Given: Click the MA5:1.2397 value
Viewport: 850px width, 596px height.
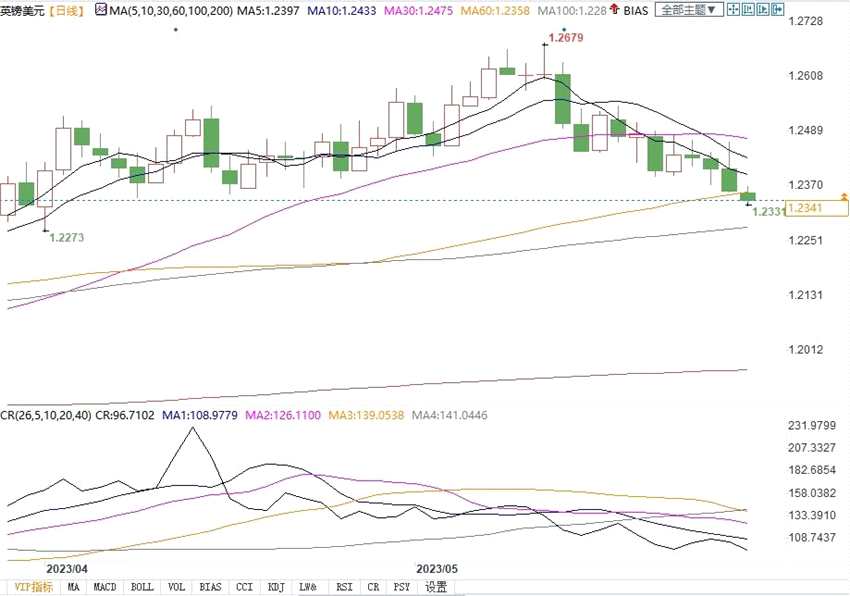Looking at the screenshot, I should coord(268,10).
